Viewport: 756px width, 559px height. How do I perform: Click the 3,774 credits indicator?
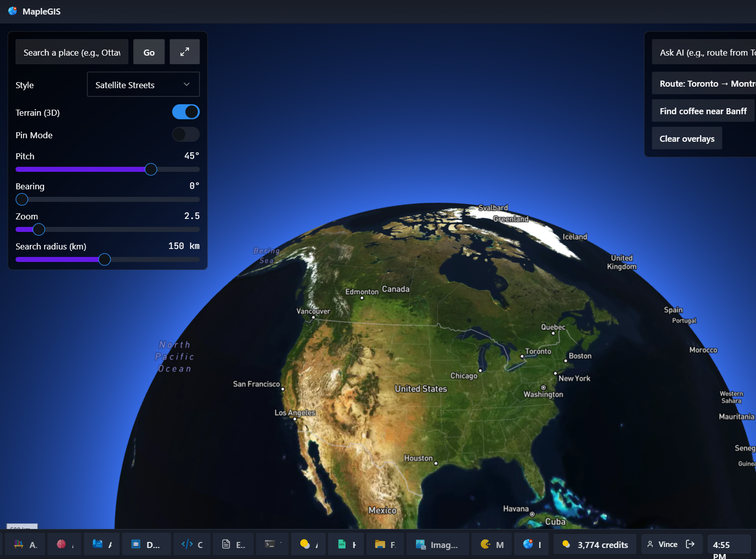(595, 544)
